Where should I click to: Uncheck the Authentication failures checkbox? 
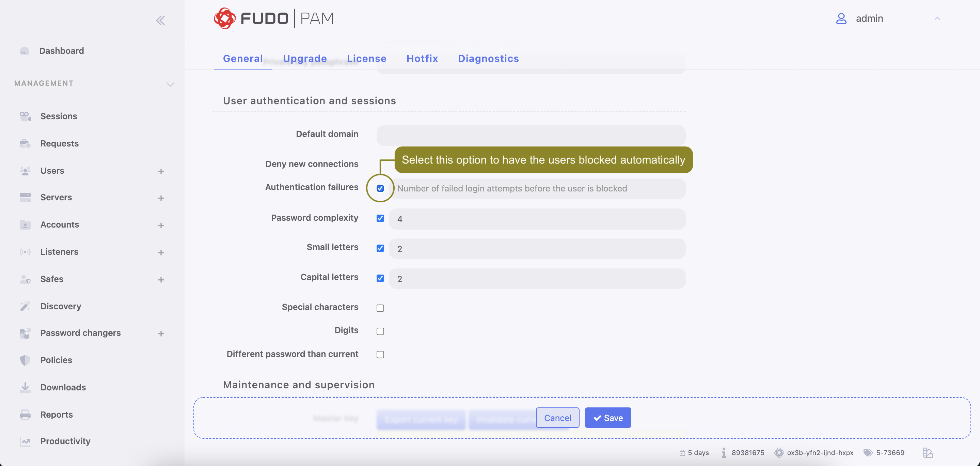tap(380, 188)
